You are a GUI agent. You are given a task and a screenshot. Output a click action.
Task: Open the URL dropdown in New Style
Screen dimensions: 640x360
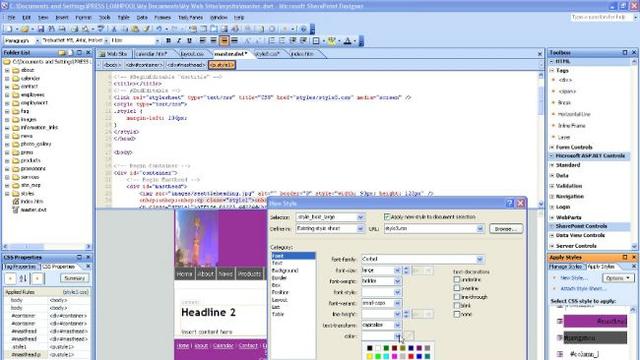point(480,229)
